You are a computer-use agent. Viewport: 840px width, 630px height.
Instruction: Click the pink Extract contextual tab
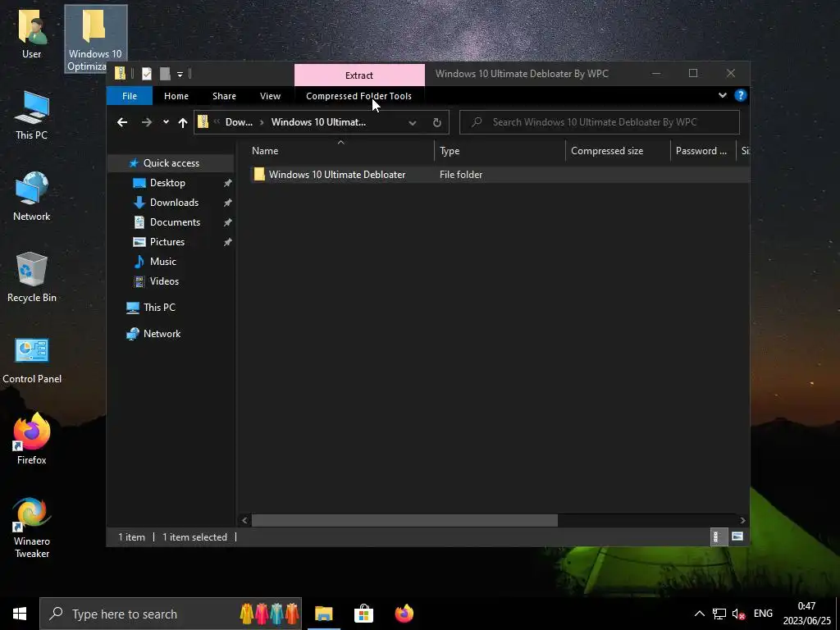click(x=359, y=75)
